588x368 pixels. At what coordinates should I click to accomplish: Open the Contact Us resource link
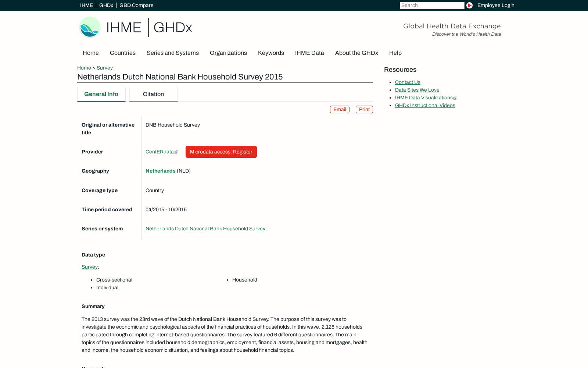click(408, 82)
